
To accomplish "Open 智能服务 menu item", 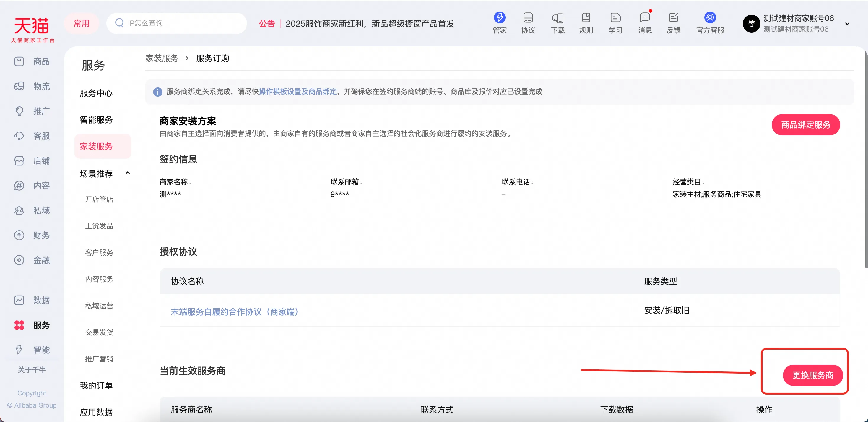I will [96, 120].
